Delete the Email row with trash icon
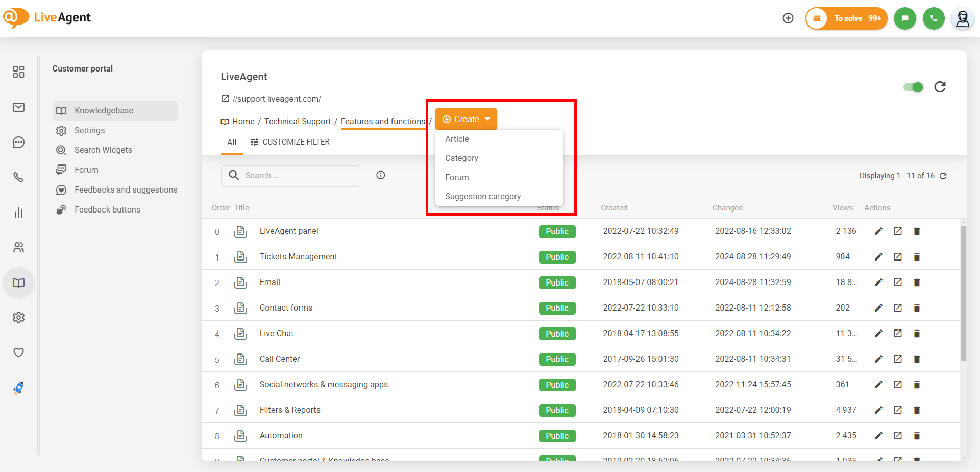This screenshot has height=472, width=980. tap(917, 282)
